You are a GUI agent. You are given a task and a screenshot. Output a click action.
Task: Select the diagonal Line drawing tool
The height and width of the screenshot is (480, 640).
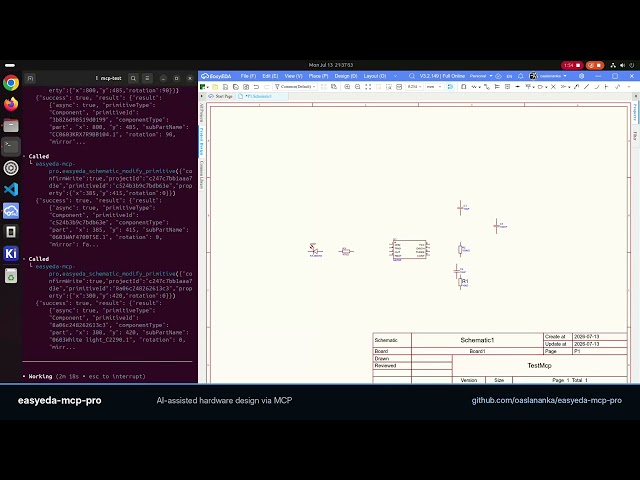(587, 87)
